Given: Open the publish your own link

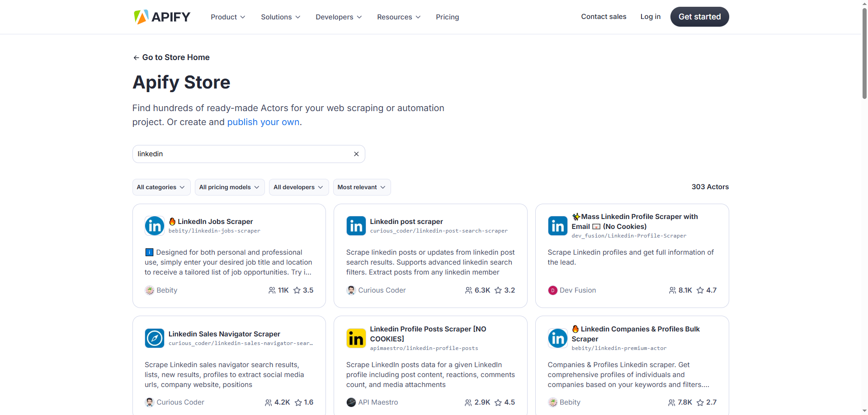Looking at the screenshot, I should (263, 122).
